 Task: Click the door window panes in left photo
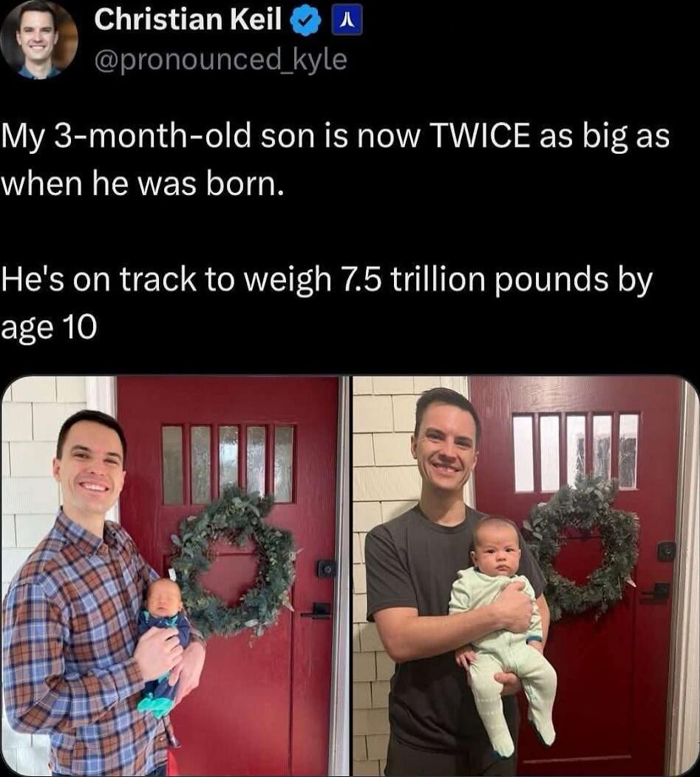[x=228, y=464]
